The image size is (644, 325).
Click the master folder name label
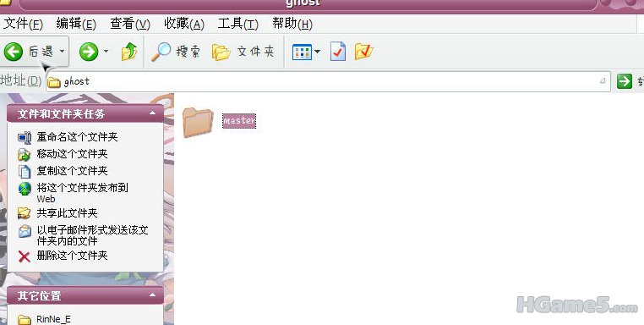239,121
